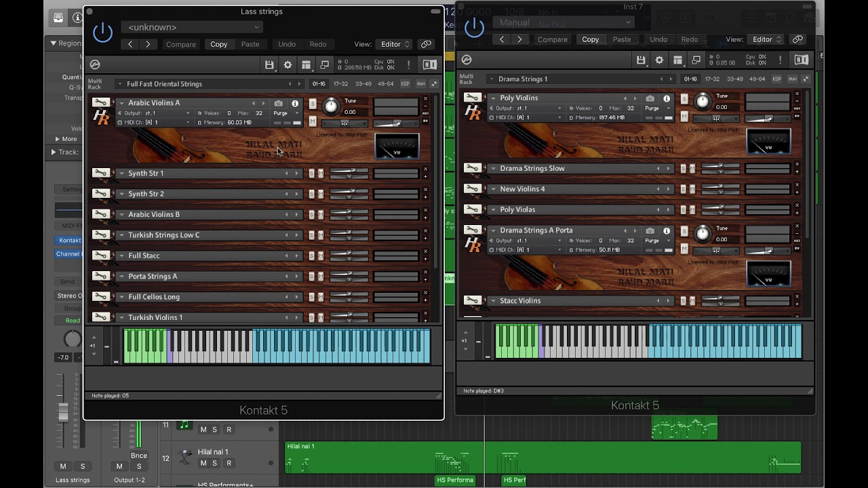The height and width of the screenshot is (488, 868).
Task: Click info icon on Drama Strings A Porta
Action: 667,231
